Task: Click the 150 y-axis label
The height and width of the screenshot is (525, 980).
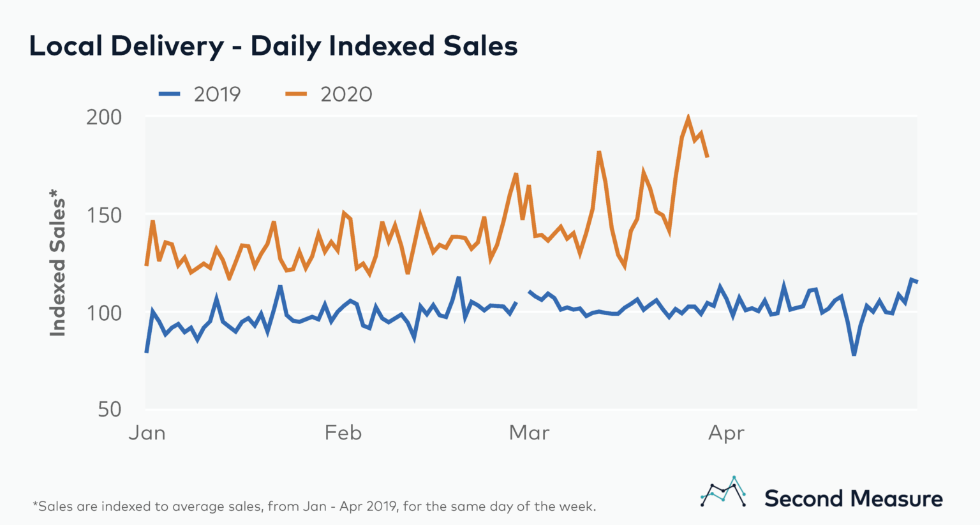Action: 103,215
